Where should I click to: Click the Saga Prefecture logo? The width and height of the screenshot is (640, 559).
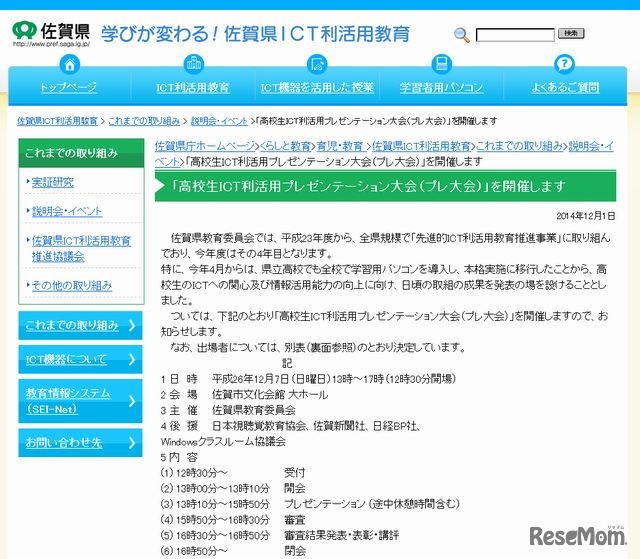[x=51, y=34]
